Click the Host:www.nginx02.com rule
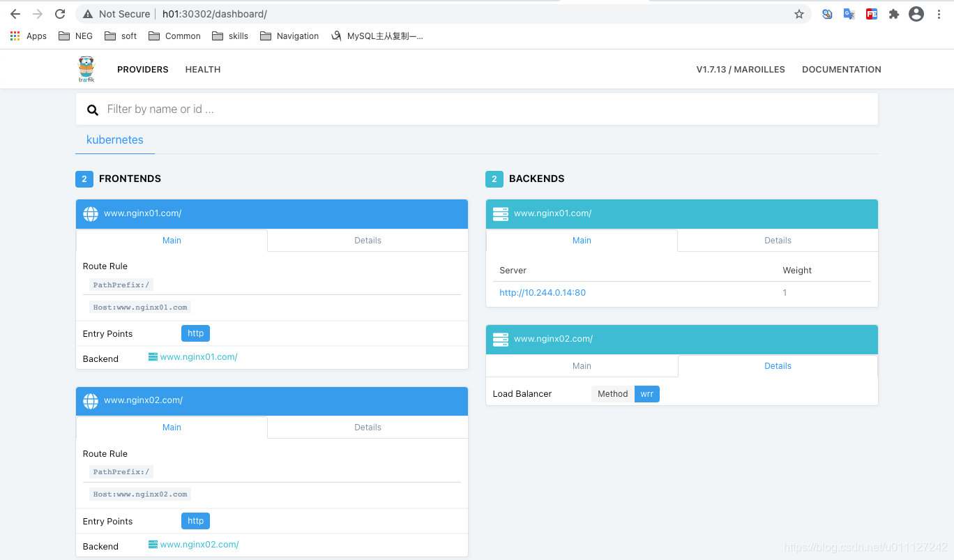954x560 pixels. tap(140, 494)
